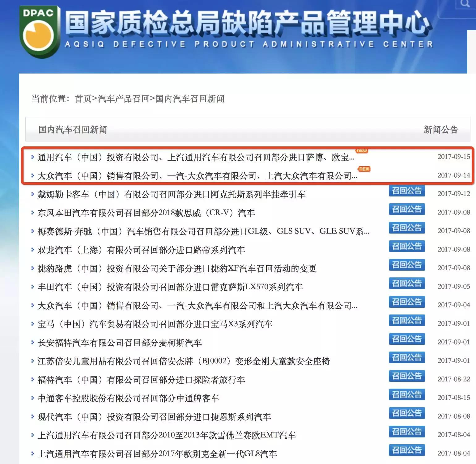
Task: Click the date 2017-08-22
Action: pos(454,379)
